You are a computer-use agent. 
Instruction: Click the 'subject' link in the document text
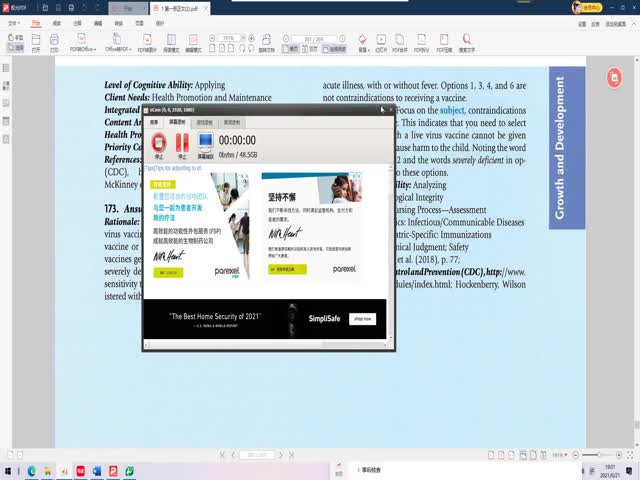point(452,110)
